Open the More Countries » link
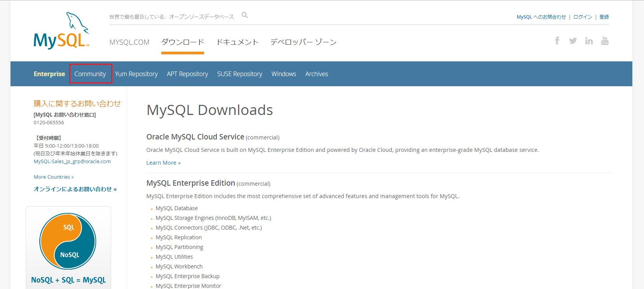The height and width of the screenshot is (289, 644). coord(54,177)
